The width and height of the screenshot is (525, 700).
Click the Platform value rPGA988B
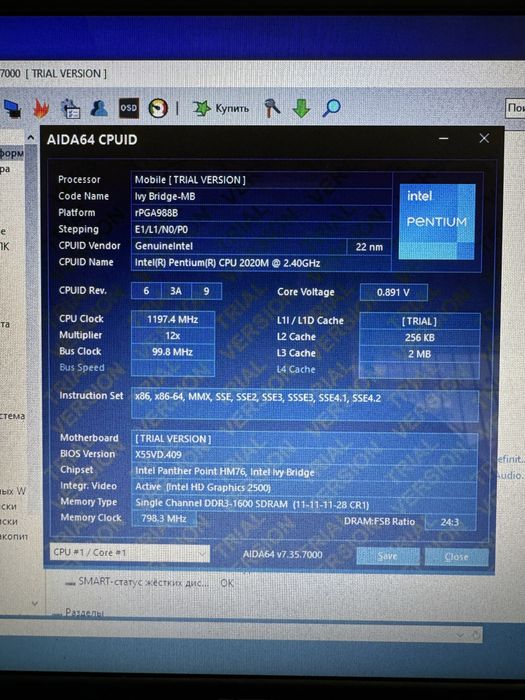click(x=261, y=213)
